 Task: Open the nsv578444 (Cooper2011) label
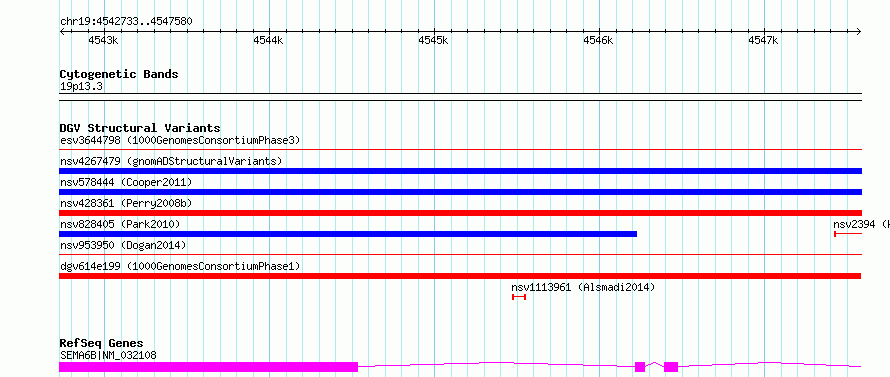tap(126, 182)
